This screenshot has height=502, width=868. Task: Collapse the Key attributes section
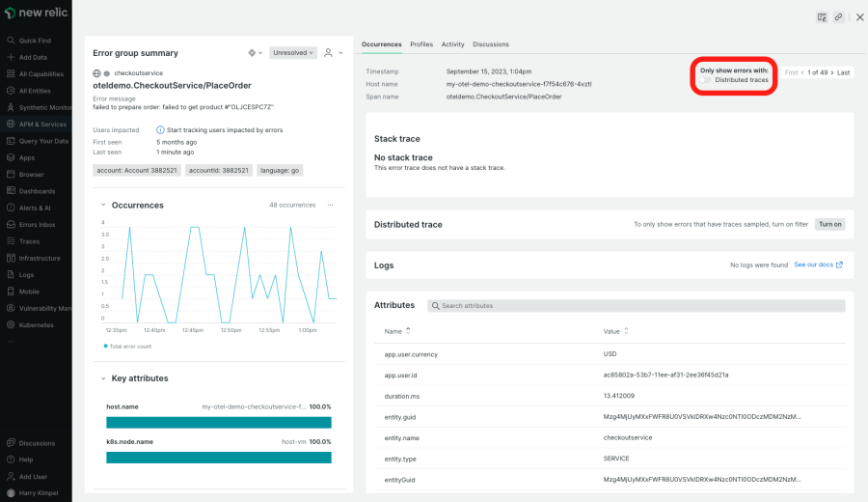tap(103, 378)
